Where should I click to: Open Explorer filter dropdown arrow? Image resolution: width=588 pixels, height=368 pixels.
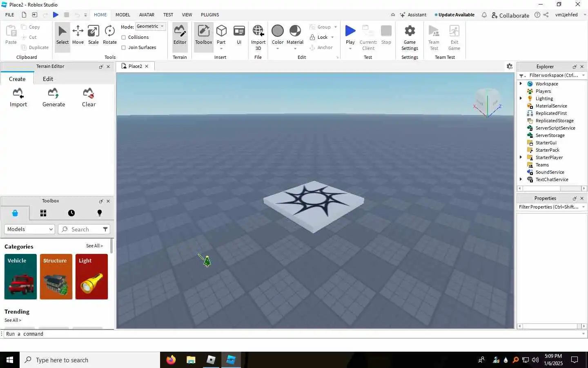(584, 75)
